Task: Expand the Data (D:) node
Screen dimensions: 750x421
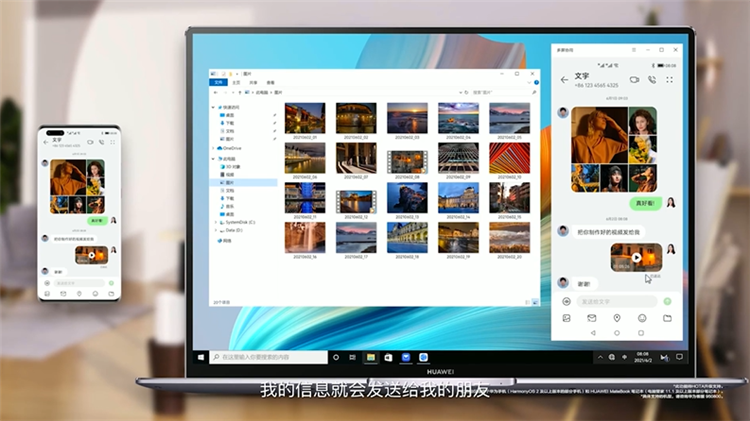Action: click(216, 231)
